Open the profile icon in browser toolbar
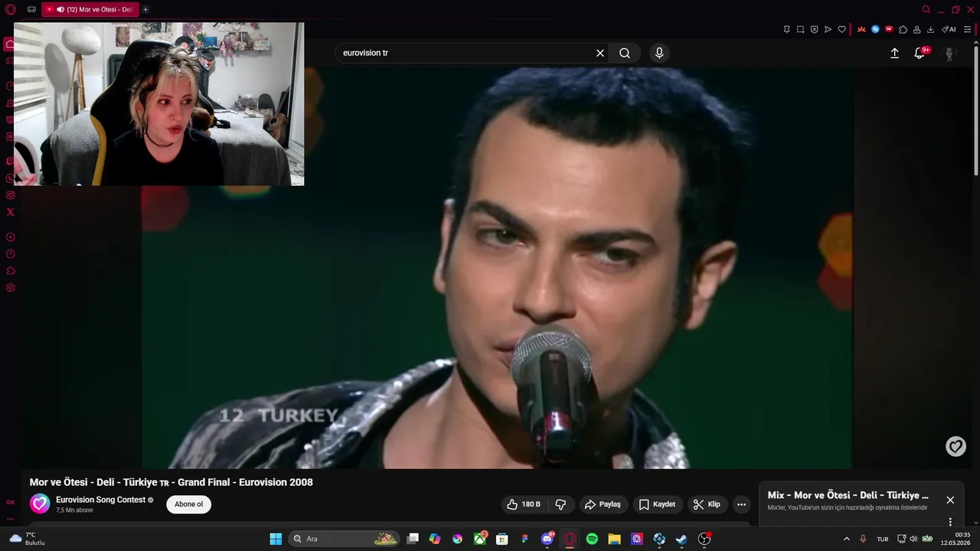 click(x=916, y=30)
